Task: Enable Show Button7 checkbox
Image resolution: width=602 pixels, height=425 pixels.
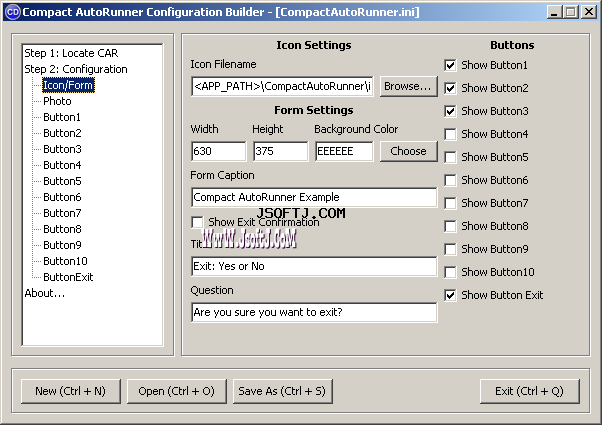Action: (450, 203)
